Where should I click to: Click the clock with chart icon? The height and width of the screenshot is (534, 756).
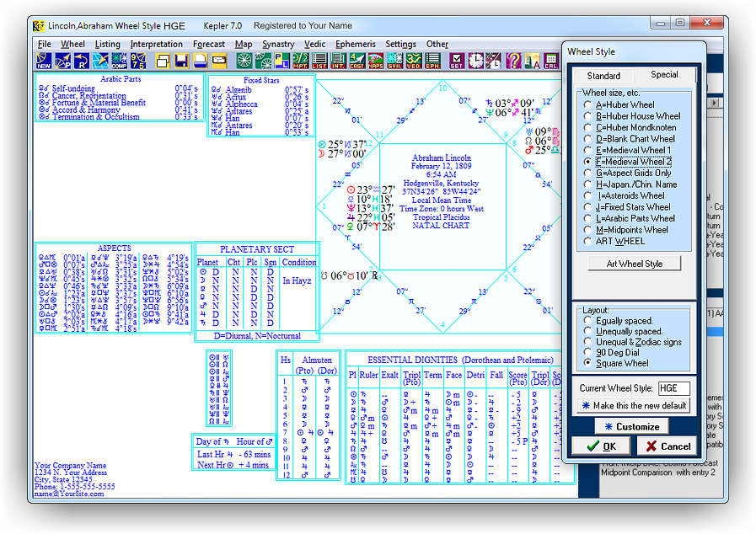pyautogui.click(x=494, y=61)
